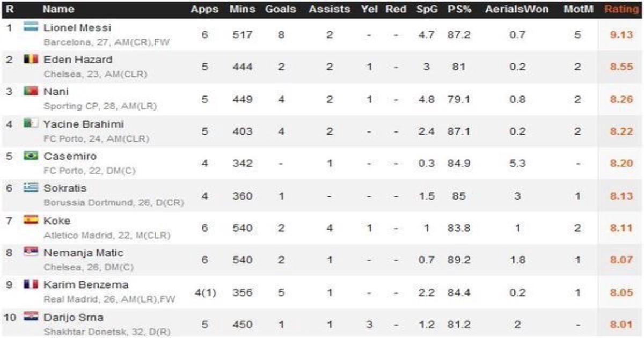Image resolution: width=644 pixels, height=338 pixels.
Task: Click the Croatia flag beside Darijo Srna
Action: tap(31, 317)
